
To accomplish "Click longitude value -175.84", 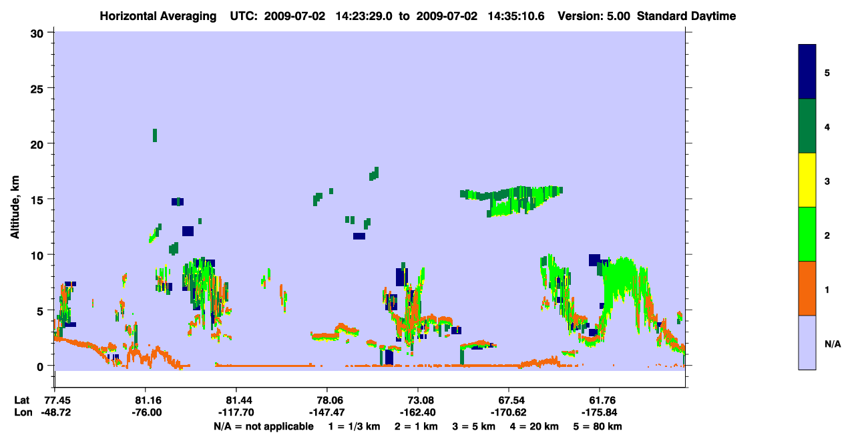I will point(600,412).
